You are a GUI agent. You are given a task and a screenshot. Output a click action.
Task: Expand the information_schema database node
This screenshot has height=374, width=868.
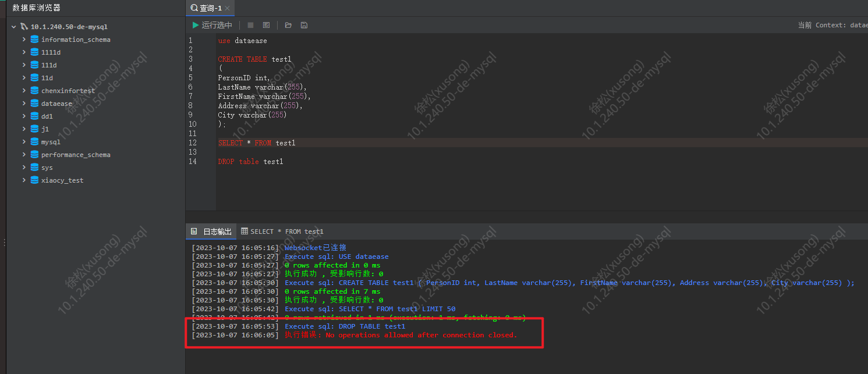coord(23,39)
